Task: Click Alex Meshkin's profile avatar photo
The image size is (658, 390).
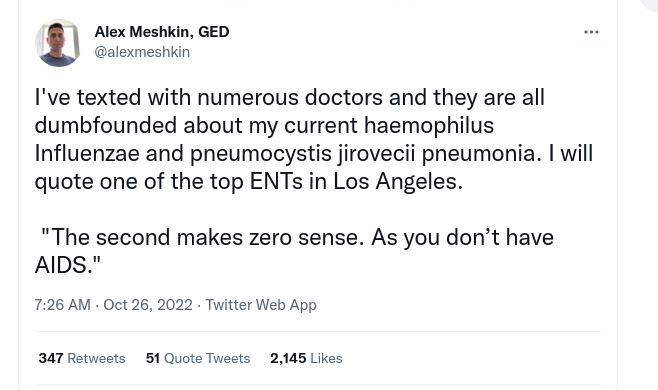Action: pos(58,43)
